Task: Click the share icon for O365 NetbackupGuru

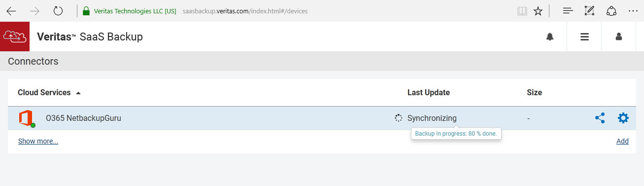Action: point(600,118)
